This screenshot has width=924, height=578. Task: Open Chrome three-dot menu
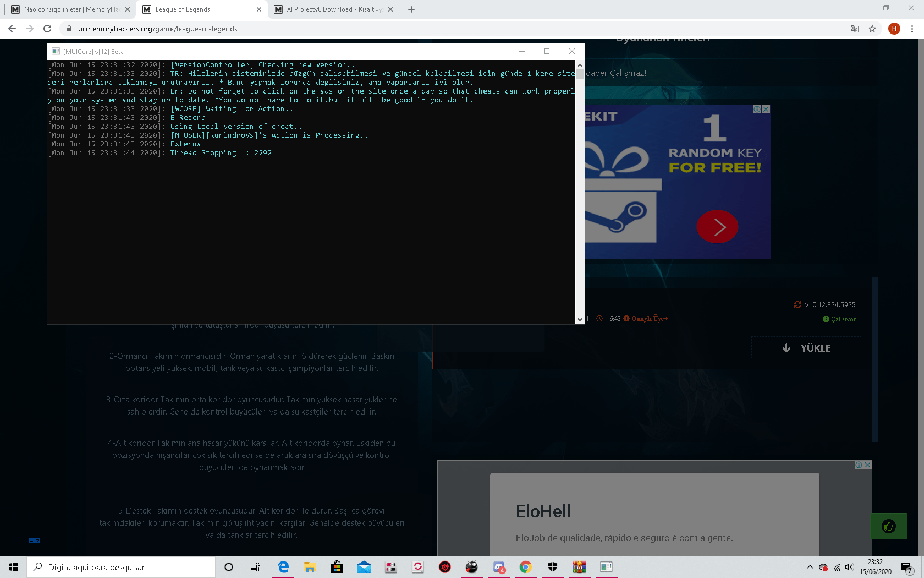click(912, 29)
